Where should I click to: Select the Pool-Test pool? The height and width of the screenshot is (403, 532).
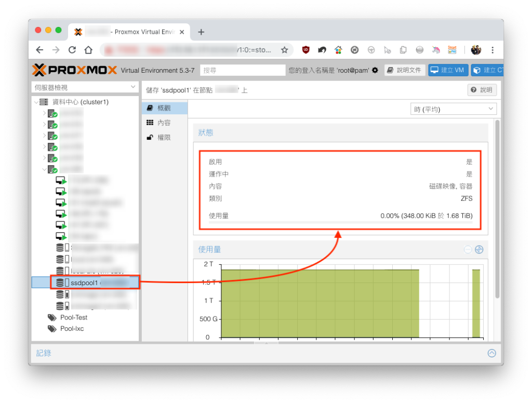[74, 317]
